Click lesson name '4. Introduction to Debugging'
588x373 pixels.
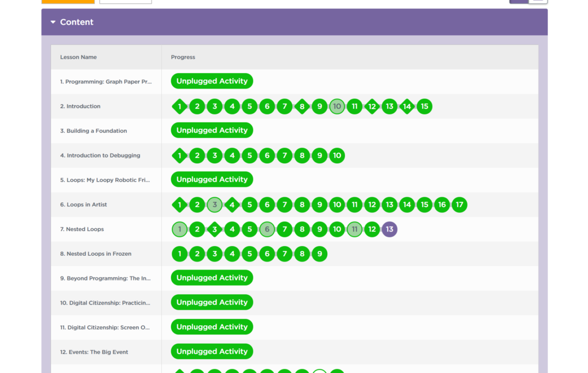click(100, 155)
